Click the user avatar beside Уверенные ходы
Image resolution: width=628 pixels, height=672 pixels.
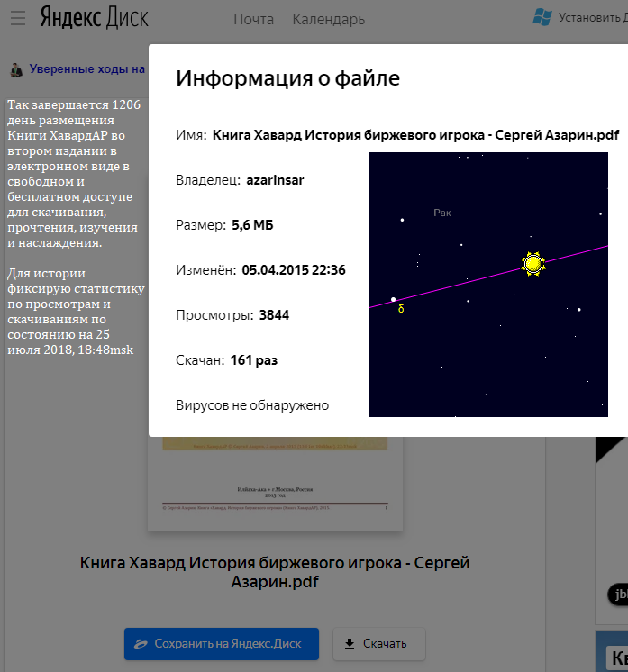point(16,68)
